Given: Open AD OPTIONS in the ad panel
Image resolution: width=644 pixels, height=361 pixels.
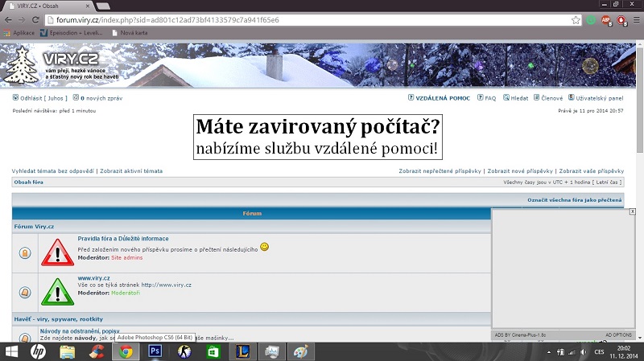Looking at the screenshot, I should pyautogui.click(x=619, y=334).
